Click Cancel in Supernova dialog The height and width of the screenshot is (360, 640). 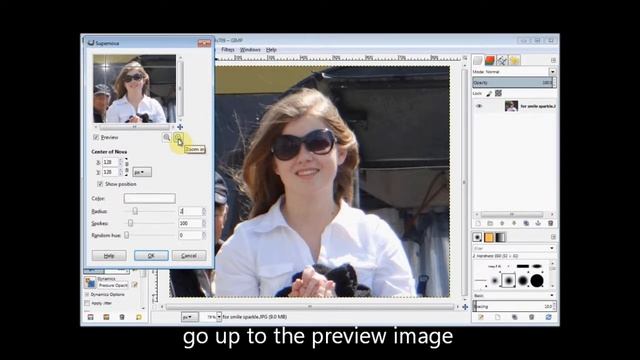(x=189, y=256)
